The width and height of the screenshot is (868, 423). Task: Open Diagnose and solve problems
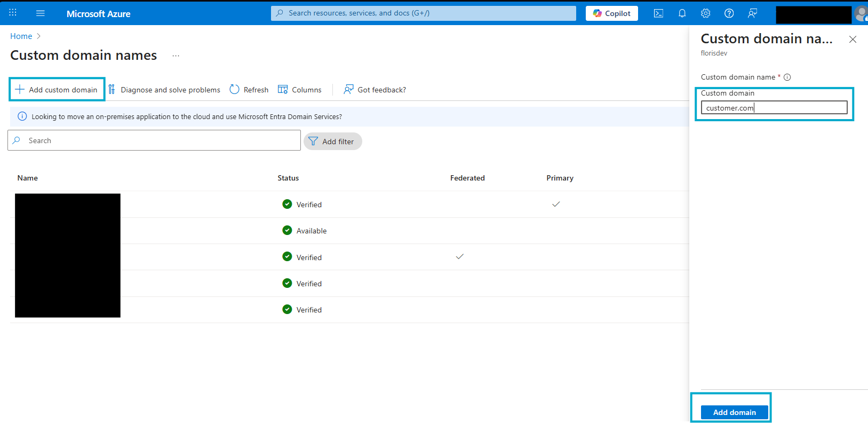164,90
